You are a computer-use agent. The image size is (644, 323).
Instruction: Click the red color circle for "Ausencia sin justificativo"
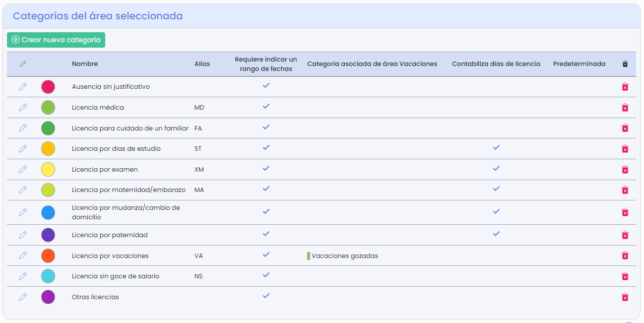click(x=48, y=85)
